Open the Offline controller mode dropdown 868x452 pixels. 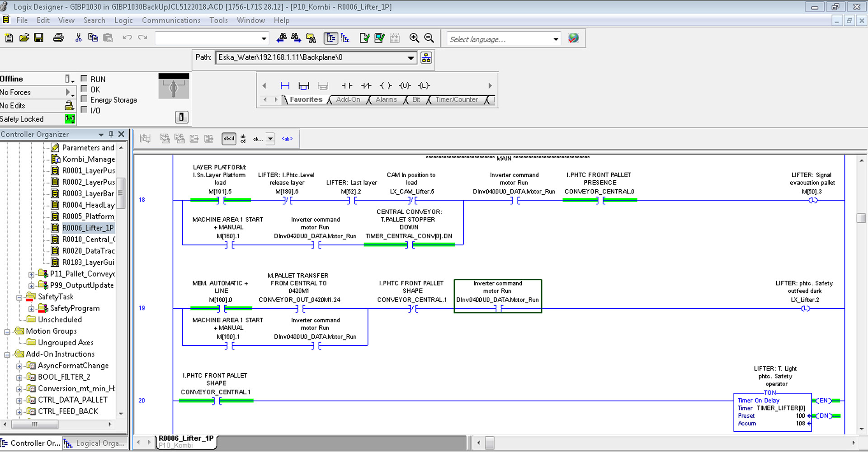click(69, 79)
